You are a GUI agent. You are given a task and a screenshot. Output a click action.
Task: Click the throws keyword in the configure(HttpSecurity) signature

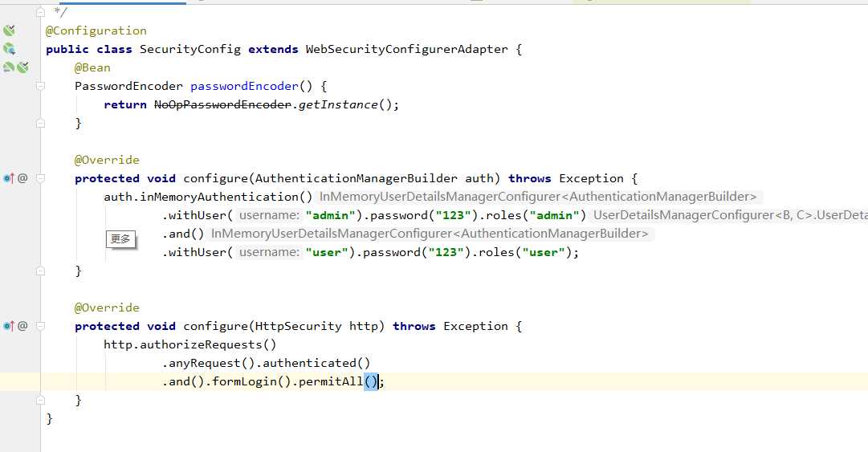pos(414,326)
